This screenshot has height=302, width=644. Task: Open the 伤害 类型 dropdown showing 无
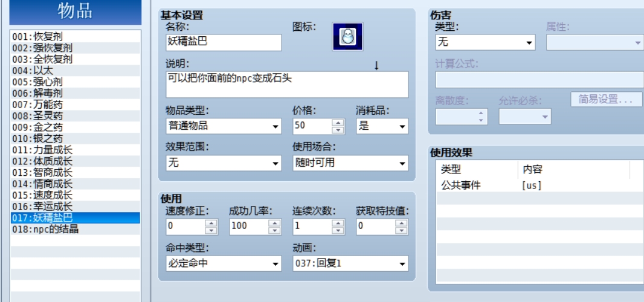tap(486, 42)
